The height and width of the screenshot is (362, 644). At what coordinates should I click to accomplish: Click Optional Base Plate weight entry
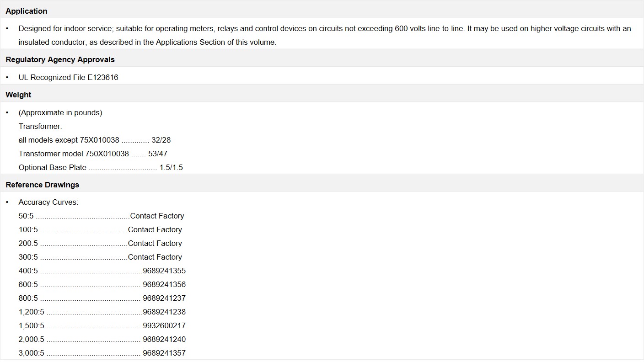101,167
